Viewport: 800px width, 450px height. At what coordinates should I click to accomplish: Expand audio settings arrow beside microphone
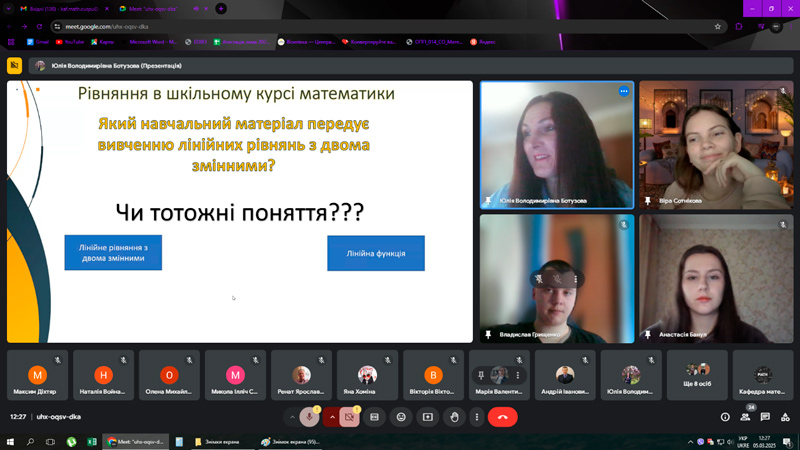[292, 417]
